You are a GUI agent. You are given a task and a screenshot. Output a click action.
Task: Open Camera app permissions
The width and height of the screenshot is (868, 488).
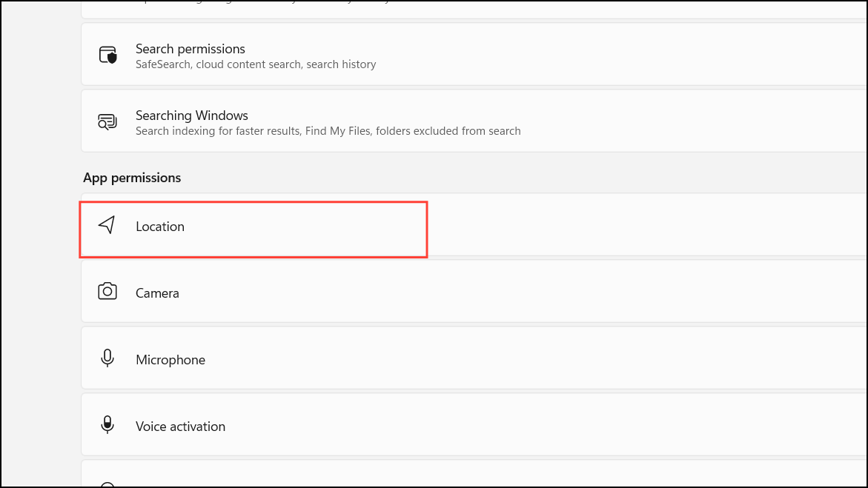tap(157, 293)
